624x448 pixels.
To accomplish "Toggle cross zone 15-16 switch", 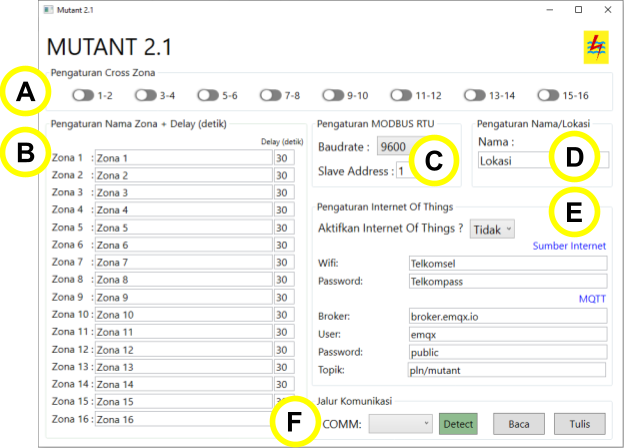I will tap(547, 95).
